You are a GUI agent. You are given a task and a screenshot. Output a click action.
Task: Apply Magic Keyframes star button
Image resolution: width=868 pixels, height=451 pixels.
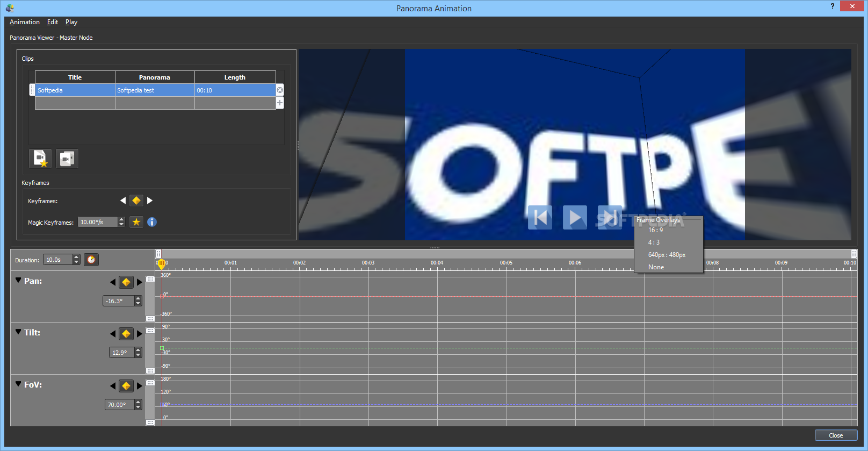pyautogui.click(x=136, y=222)
